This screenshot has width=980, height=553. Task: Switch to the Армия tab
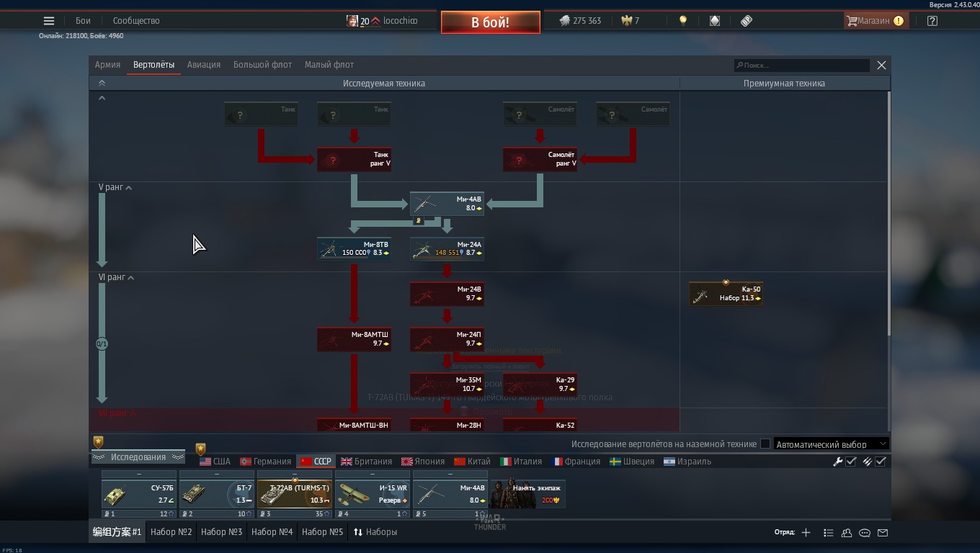pyautogui.click(x=107, y=65)
